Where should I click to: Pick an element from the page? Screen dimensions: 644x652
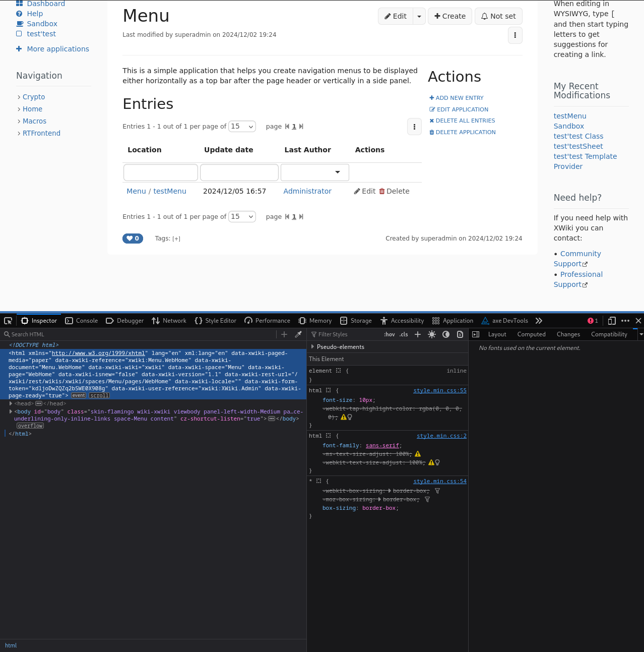[x=8, y=321]
